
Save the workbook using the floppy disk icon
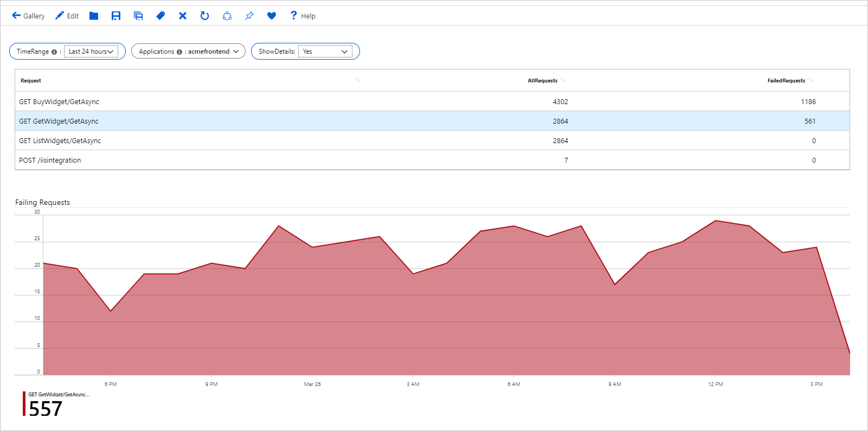(x=116, y=16)
